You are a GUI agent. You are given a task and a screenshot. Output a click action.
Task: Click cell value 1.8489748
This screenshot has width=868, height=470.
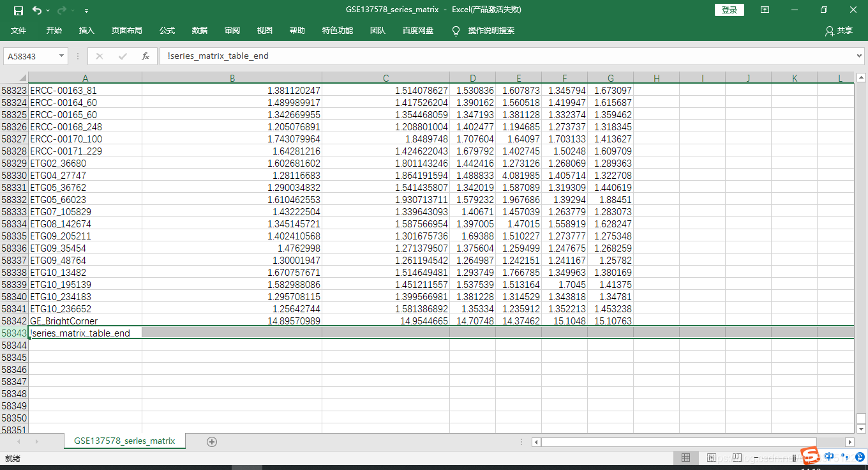386,139
